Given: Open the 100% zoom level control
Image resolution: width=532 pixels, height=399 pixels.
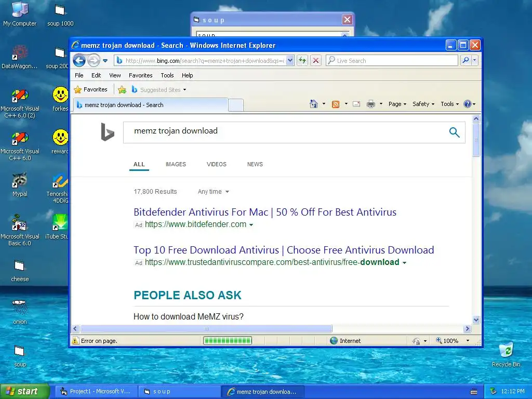Looking at the screenshot, I should [453, 341].
